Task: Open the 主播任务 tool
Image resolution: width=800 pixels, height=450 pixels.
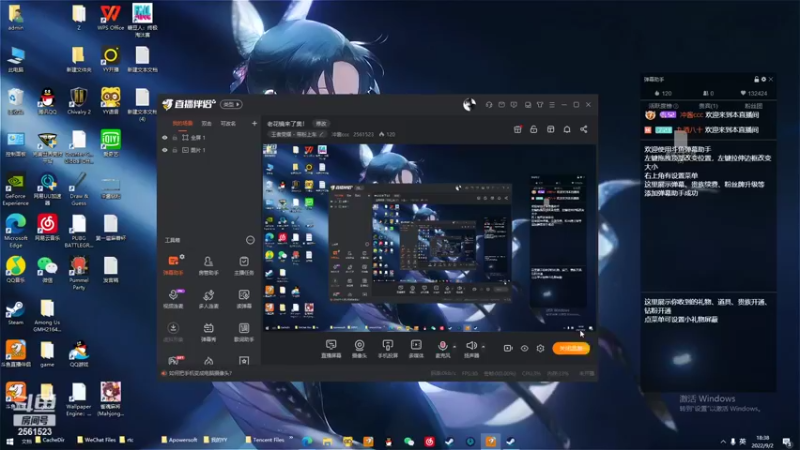Action: click(x=244, y=265)
